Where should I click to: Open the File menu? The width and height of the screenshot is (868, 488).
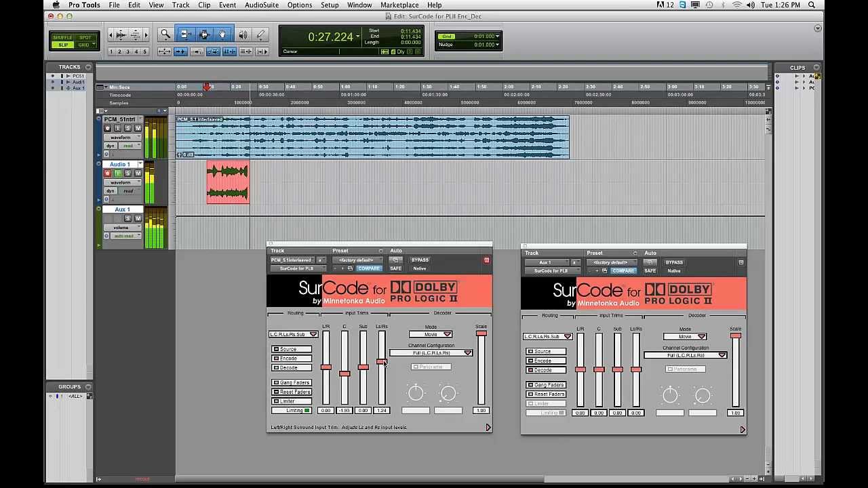coord(115,5)
